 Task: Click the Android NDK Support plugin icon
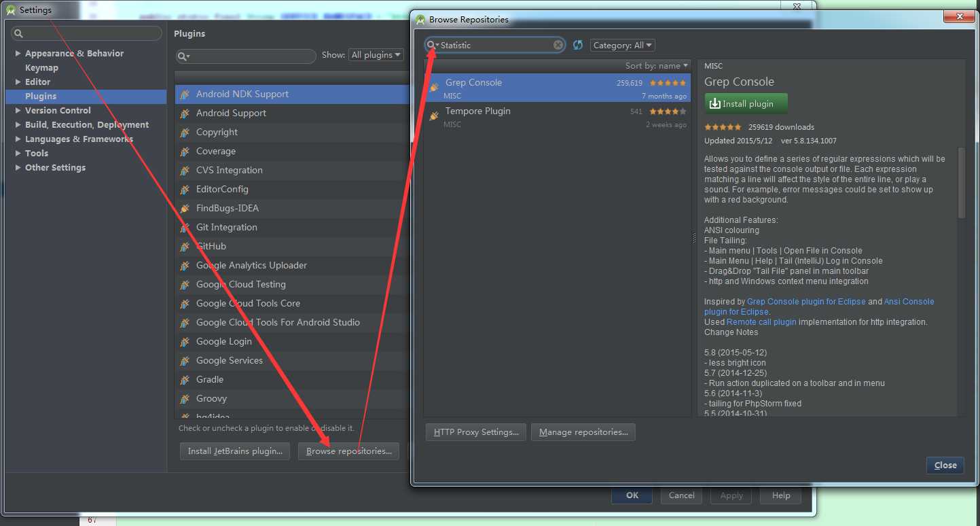click(x=184, y=94)
